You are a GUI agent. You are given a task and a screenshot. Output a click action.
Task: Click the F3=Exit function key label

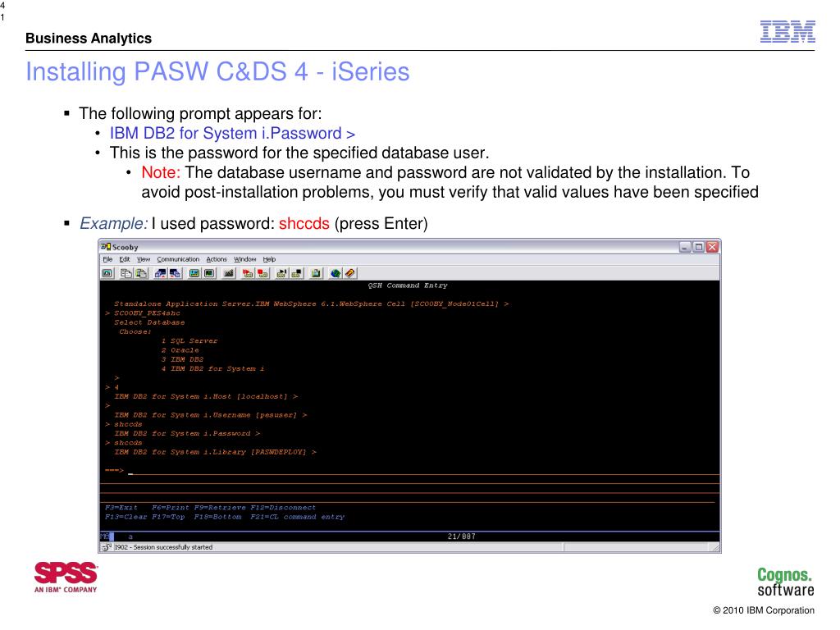tap(121, 507)
